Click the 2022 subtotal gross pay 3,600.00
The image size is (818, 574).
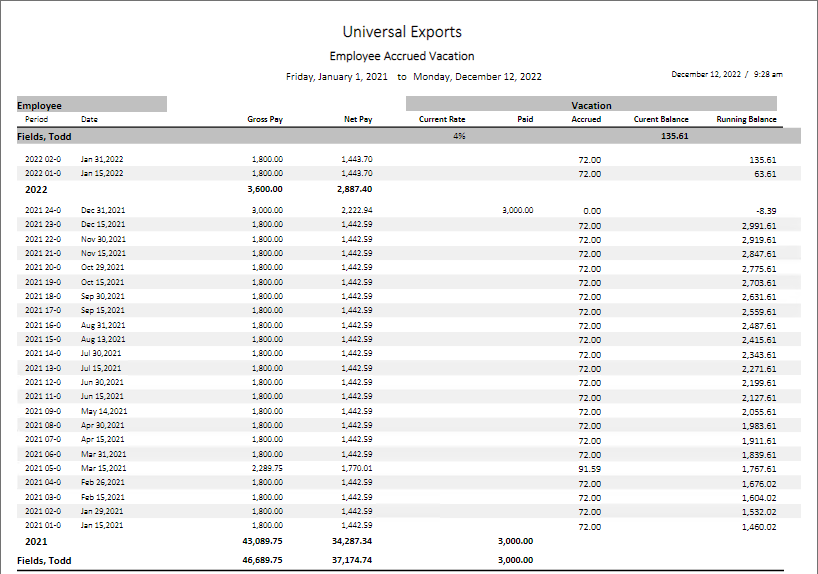point(265,188)
